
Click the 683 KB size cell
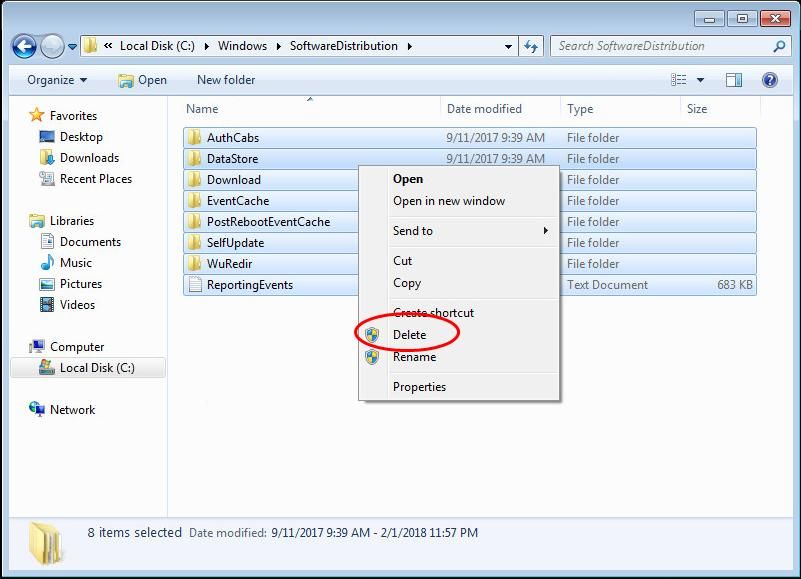tap(734, 285)
